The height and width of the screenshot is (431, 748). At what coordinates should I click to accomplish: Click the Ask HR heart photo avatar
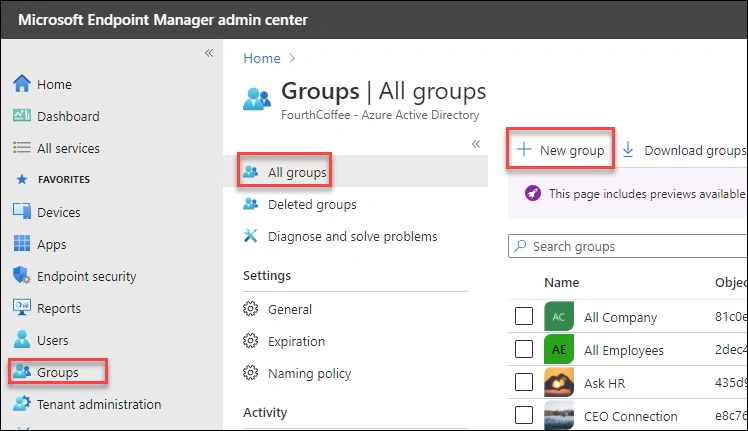(559, 382)
